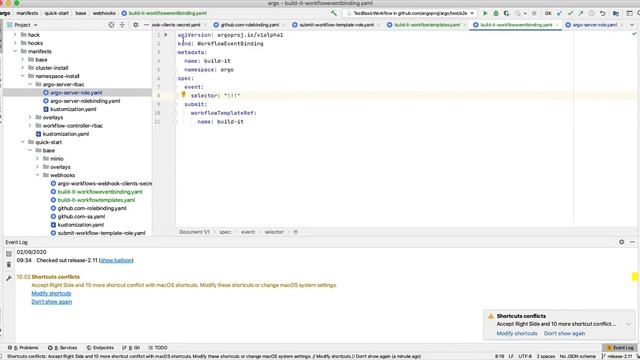Viewport: 640px width, 360px height.
Task: Collapse the manifests folder
Action: coord(16,51)
